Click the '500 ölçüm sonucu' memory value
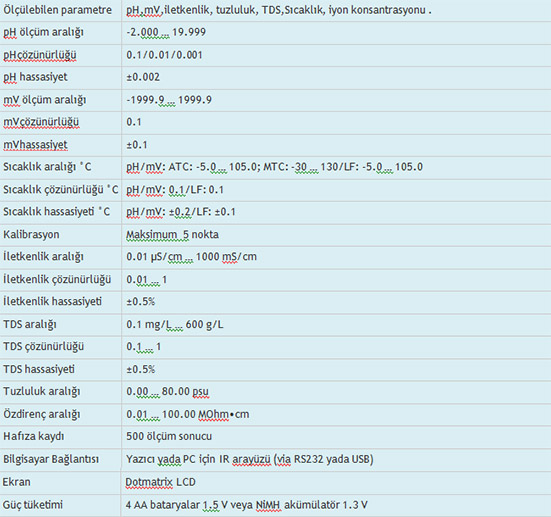 pyautogui.click(x=169, y=437)
